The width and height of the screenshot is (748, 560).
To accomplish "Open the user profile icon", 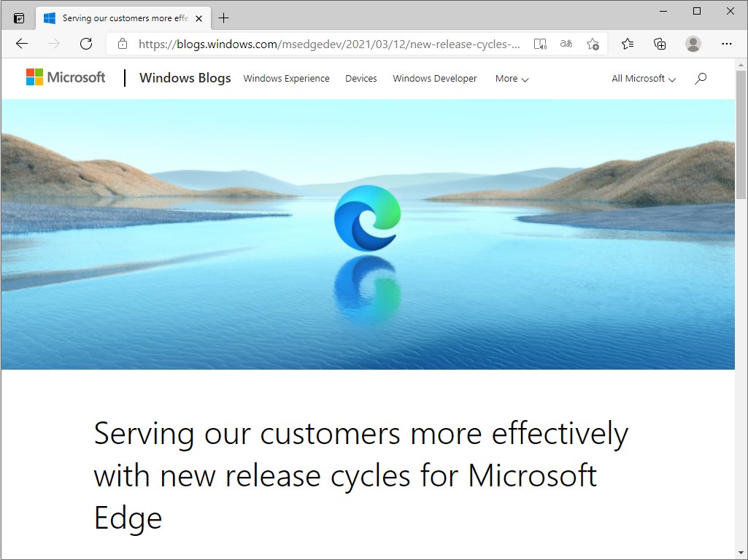I will point(693,44).
